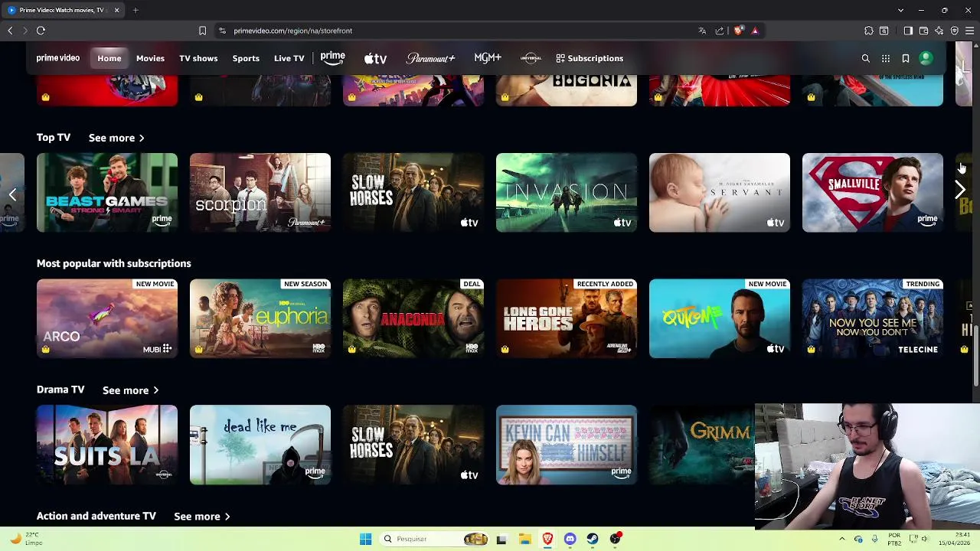
Task: Open the green profile avatar menu
Action: (x=926, y=58)
